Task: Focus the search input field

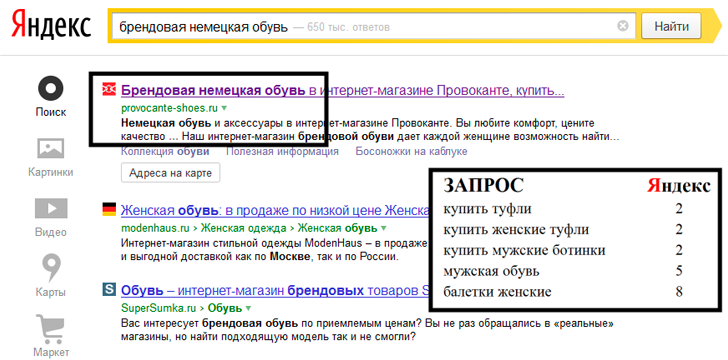Action: [x=374, y=26]
